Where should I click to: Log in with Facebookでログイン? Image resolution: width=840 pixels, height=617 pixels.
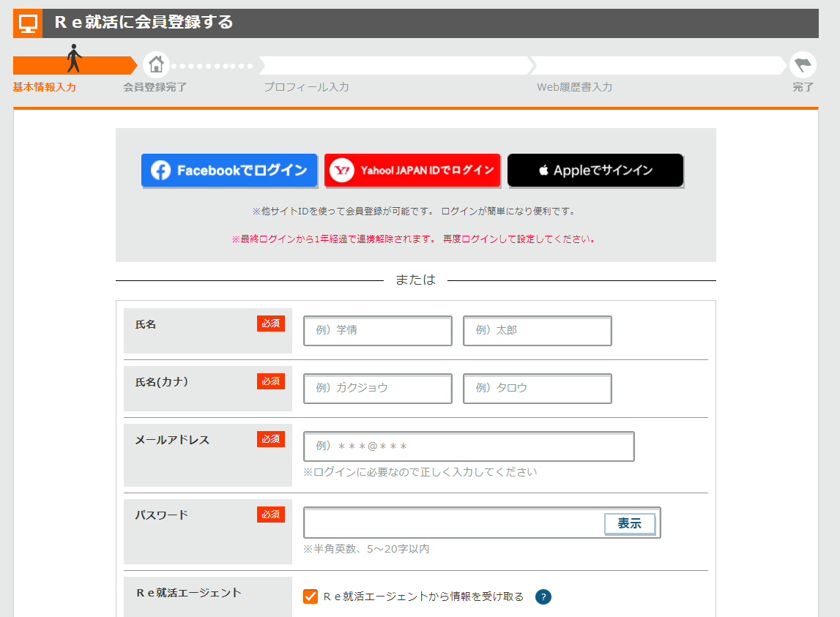tap(229, 170)
